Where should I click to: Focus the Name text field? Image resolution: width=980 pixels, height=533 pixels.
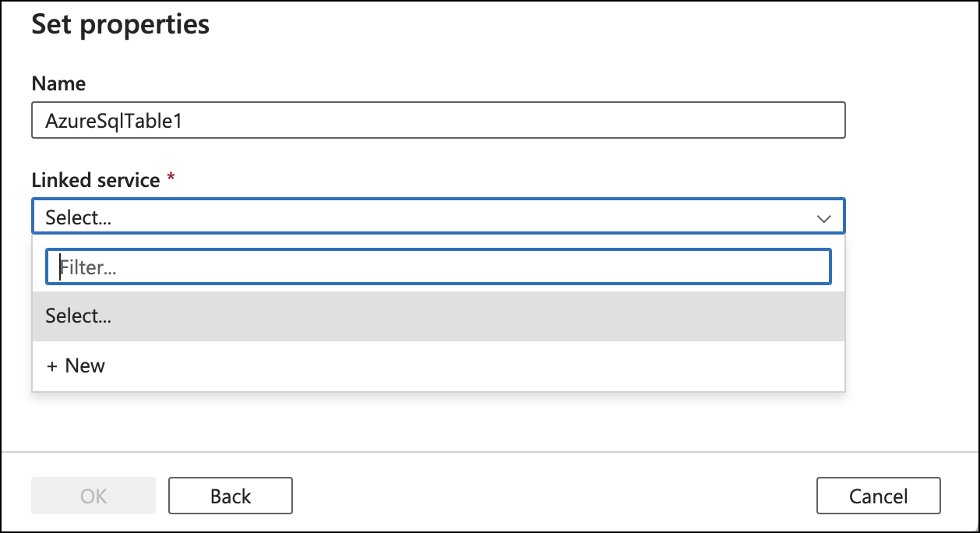click(438, 121)
